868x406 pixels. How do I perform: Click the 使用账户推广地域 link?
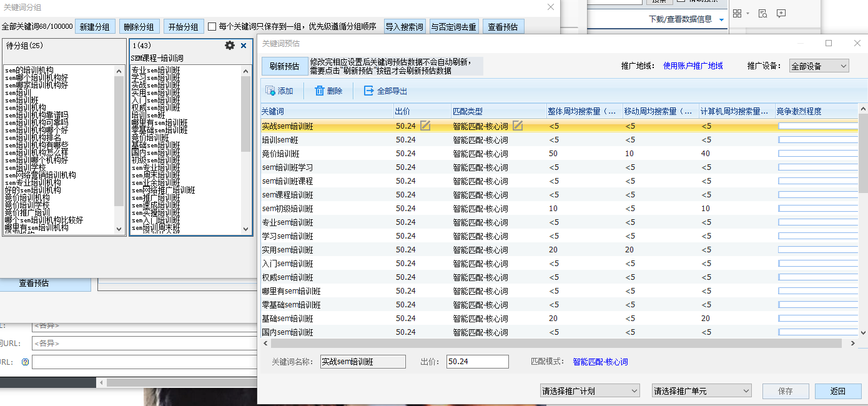coord(693,66)
